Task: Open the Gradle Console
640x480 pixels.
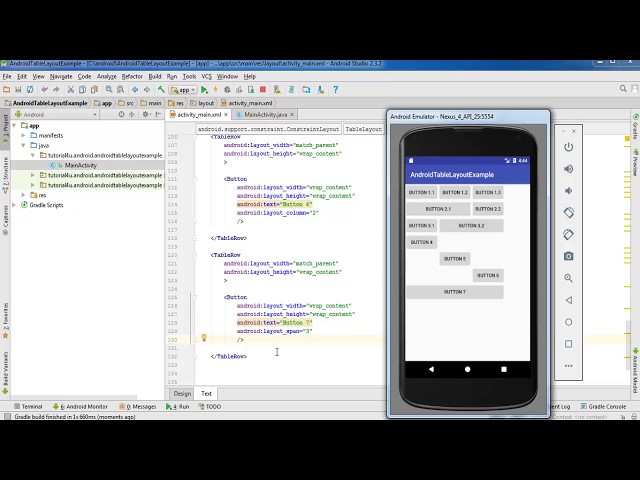Action: tap(603, 407)
